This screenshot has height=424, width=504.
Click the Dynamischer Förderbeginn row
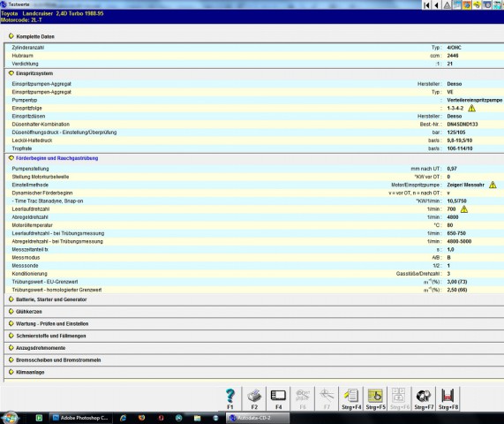254,193
